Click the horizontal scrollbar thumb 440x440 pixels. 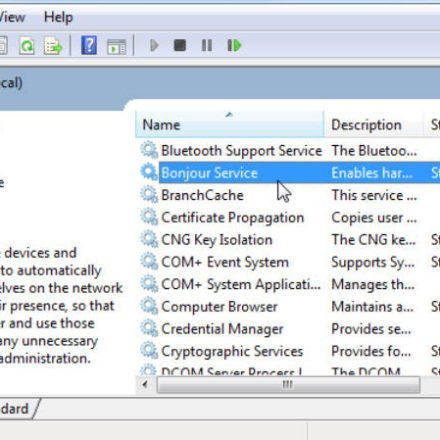[x=288, y=385]
